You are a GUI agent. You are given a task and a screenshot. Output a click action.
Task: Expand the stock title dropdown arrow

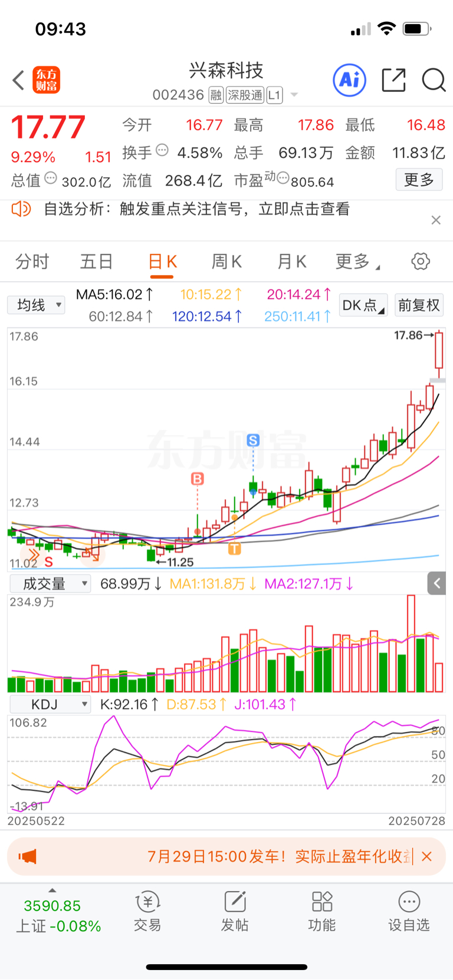click(x=294, y=95)
